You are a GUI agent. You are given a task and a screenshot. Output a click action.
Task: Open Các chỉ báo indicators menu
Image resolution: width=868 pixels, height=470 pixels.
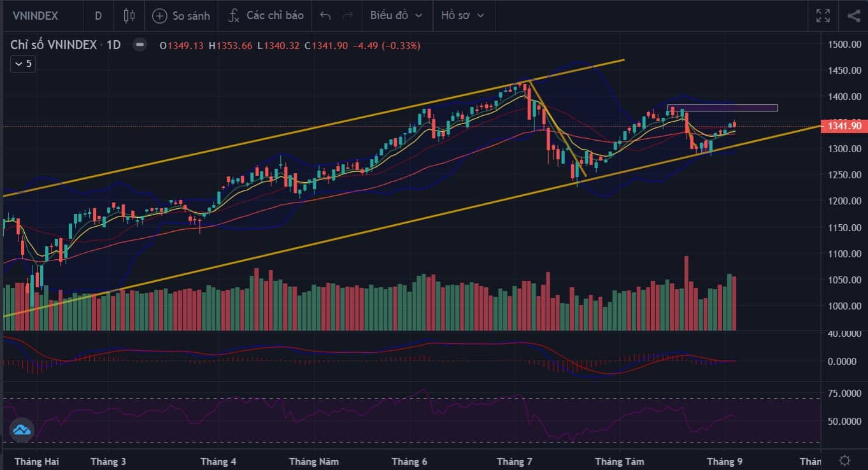(x=266, y=15)
